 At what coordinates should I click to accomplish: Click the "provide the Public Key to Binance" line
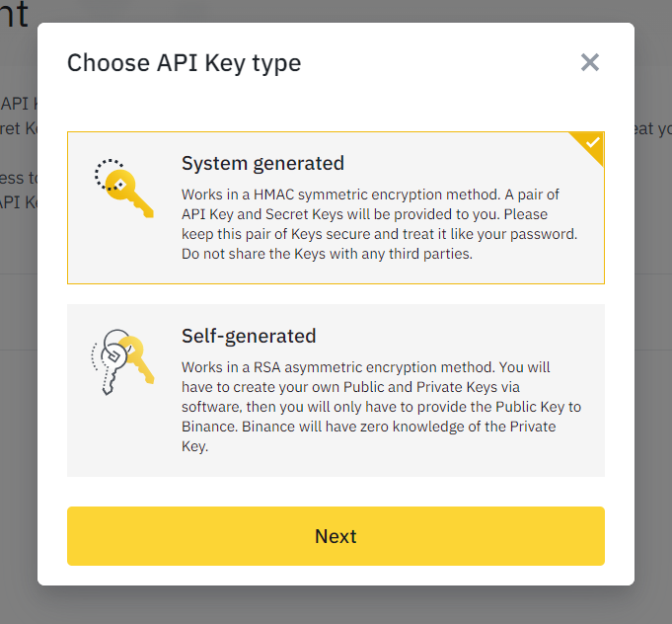[x=383, y=407]
